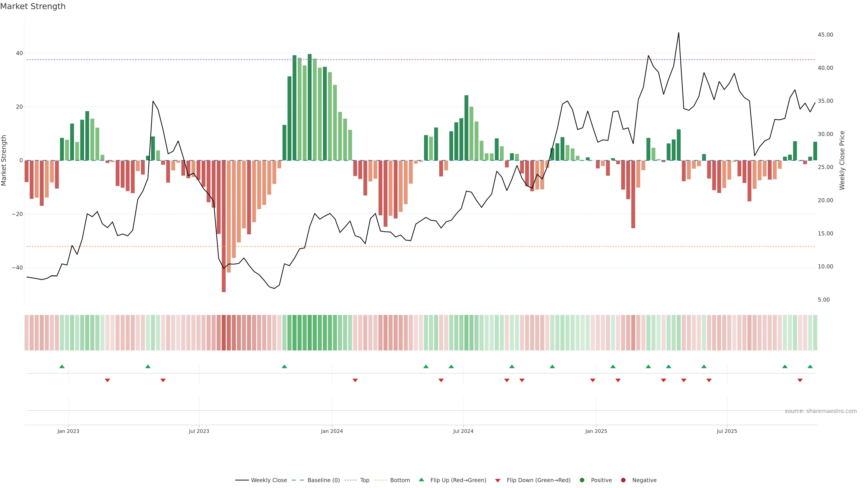This screenshot has width=868, height=488.
Task: Click Flip Down red triangle legend icon
Action: click(498, 481)
